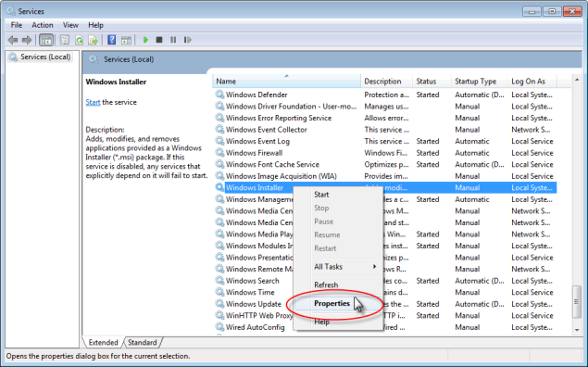Viewport: 588px width, 367px height.
Task: Click the Start link to start the service
Action: point(93,102)
